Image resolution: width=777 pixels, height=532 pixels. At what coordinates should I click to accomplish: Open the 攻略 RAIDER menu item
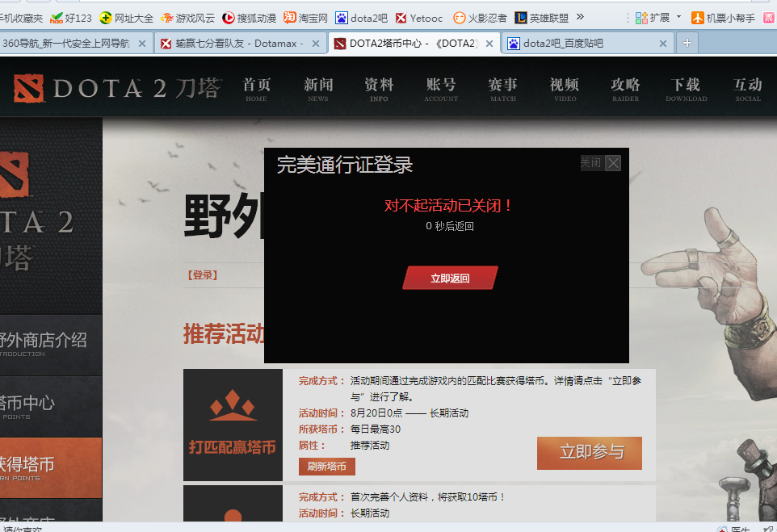pyautogui.click(x=625, y=89)
